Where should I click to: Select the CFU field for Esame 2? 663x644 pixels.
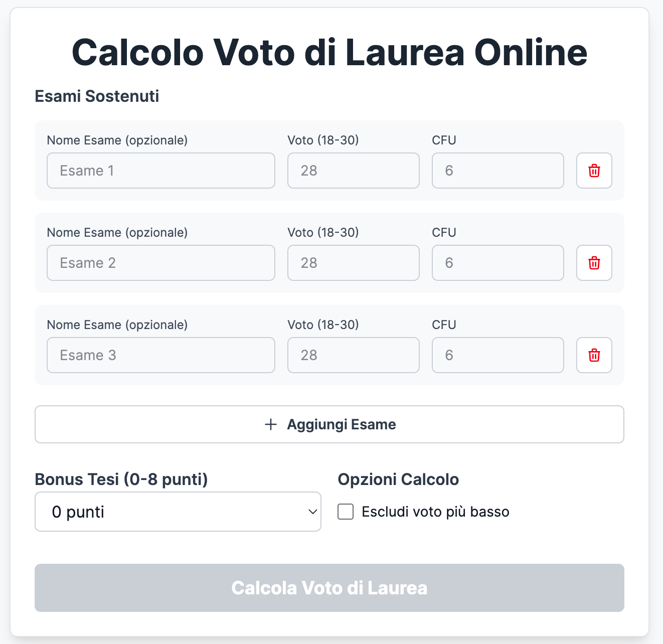click(x=498, y=263)
